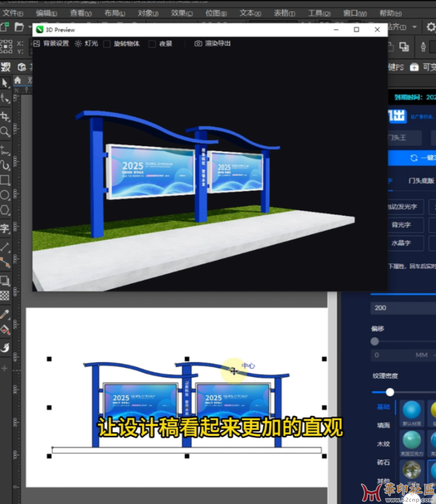This screenshot has width=436, height=504.
Task: Select the Text tool (字)
Action: pyautogui.click(x=5, y=229)
